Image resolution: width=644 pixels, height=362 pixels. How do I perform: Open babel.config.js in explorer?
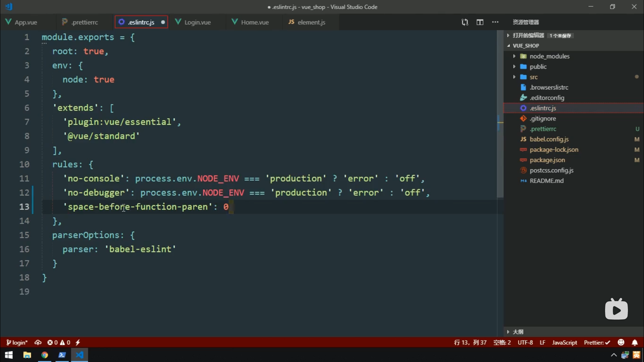coord(549,139)
